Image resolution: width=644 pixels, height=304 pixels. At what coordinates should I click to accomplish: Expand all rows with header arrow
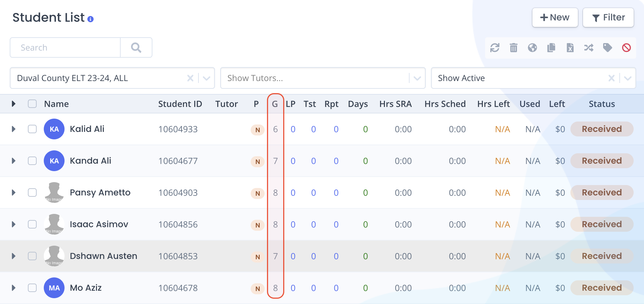point(14,104)
